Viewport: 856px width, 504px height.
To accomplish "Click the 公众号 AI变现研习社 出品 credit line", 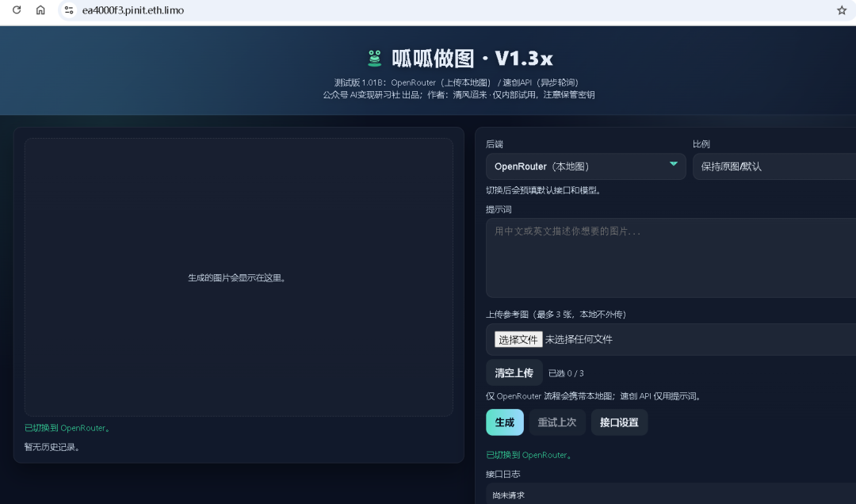I will pos(459,95).
